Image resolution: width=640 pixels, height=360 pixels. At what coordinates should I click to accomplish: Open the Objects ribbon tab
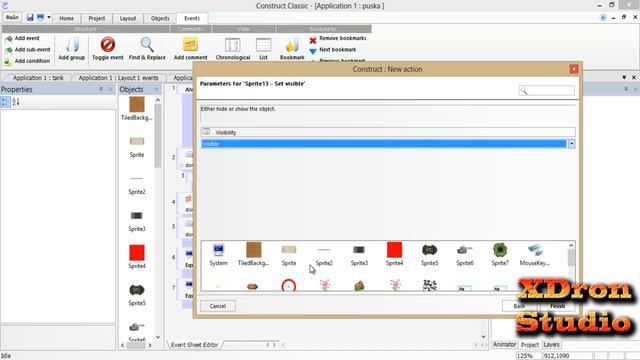(160, 18)
